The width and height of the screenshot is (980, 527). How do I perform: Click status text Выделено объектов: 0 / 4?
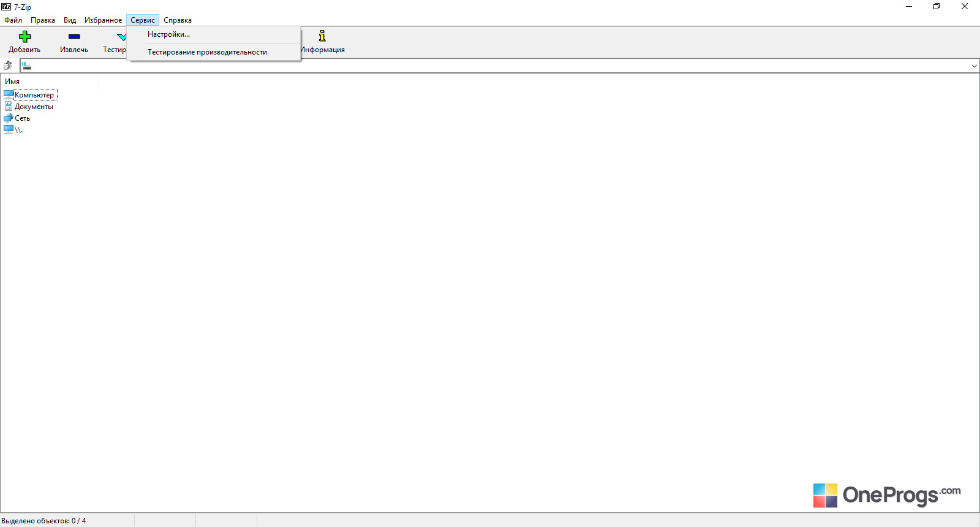[x=43, y=521]
